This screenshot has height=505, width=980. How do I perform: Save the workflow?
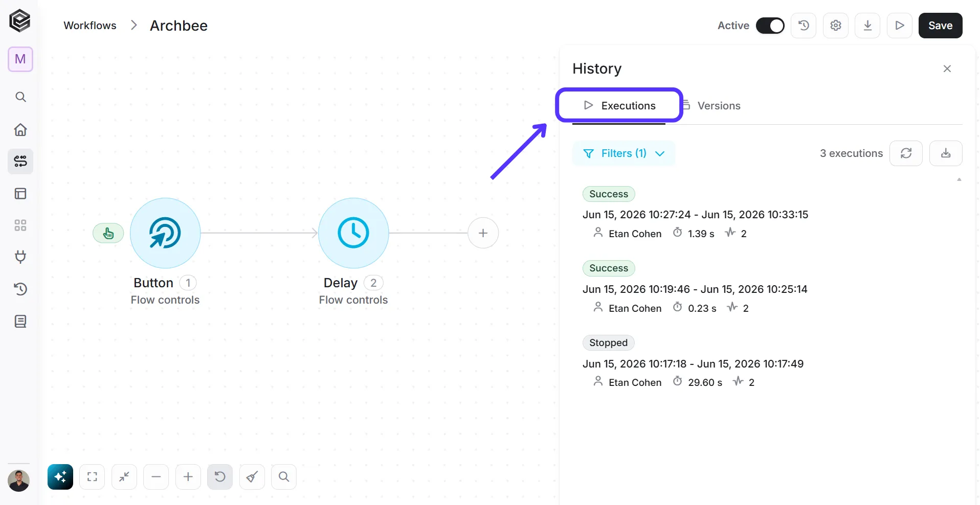(940, 26)
